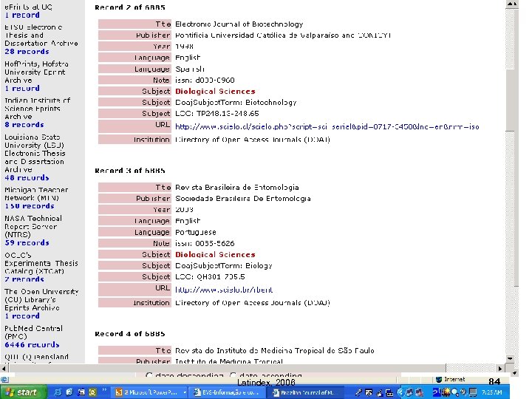
Task: Open Indian Institute 8 records link
Action: [x=24, y=125]
